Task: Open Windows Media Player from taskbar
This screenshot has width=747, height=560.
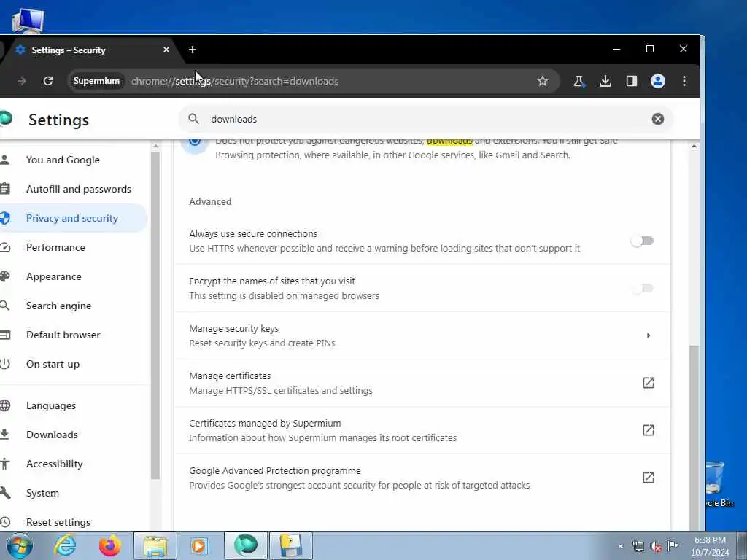Action: tap(200, 545)
